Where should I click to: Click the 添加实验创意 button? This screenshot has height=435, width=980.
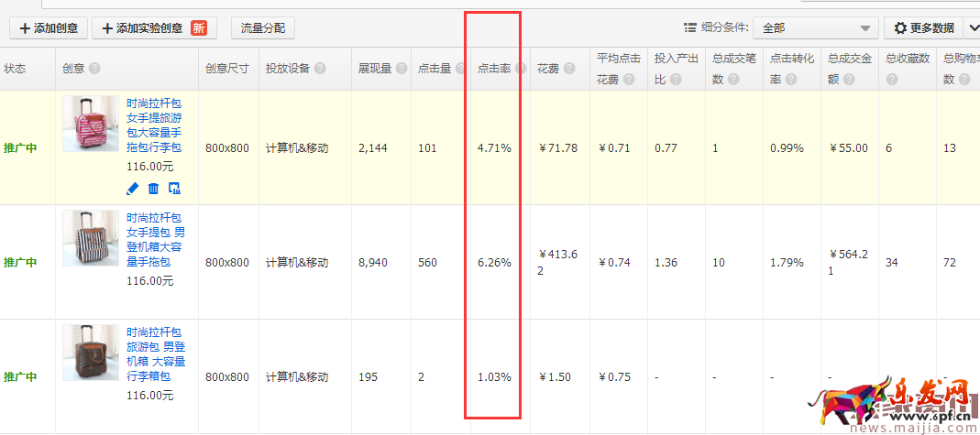pyautogui.click(x=154, y=28)
